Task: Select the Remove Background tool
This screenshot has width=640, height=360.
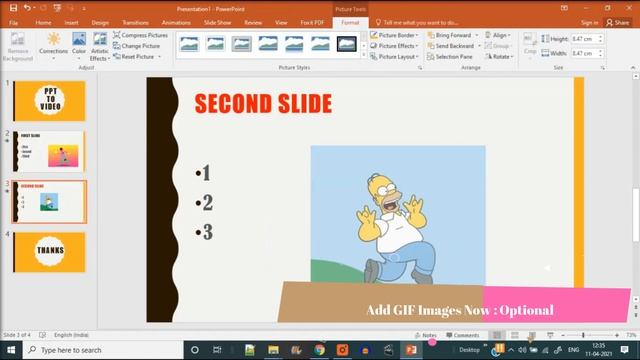Action: 18,47
